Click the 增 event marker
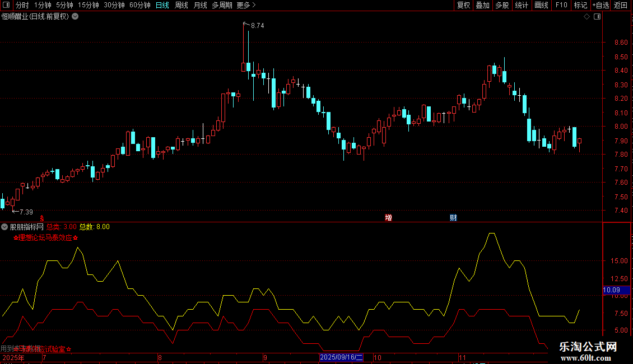 (388, 217)
